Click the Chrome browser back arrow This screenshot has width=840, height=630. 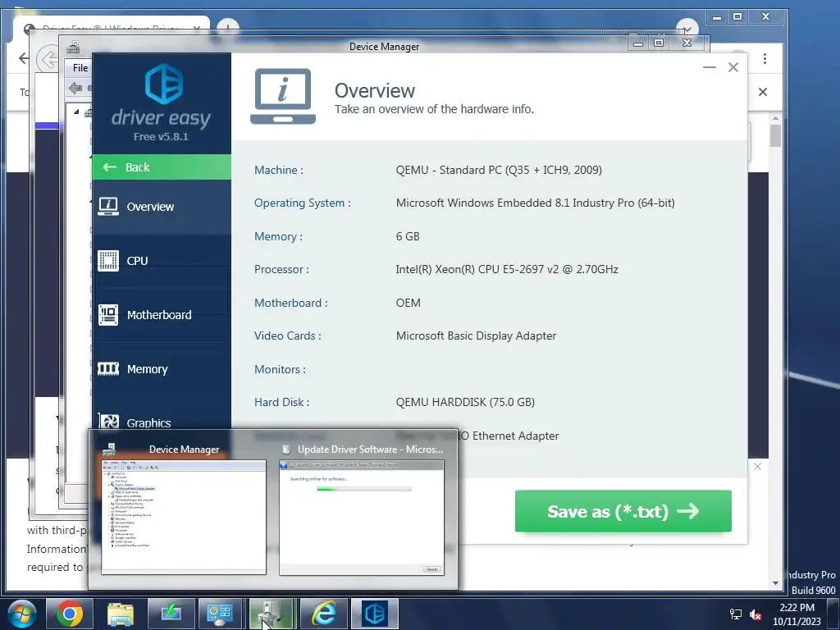click(24, 58)
